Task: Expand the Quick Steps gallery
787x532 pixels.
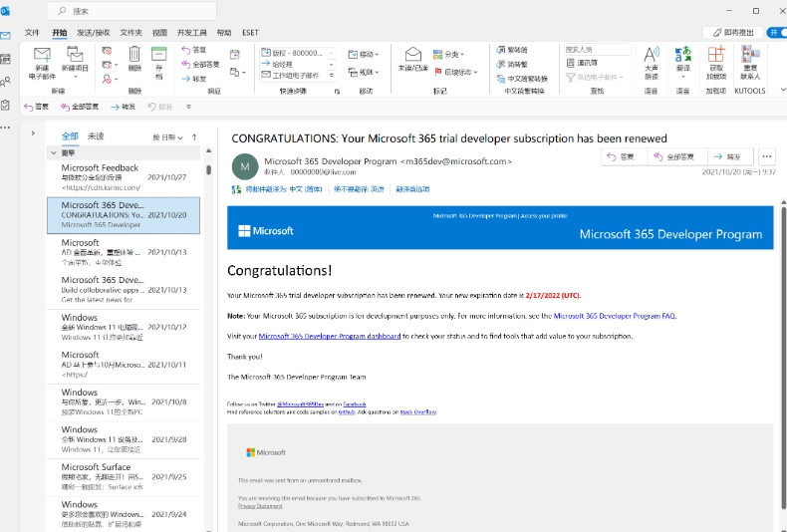Action: click(x=332, y=76)
